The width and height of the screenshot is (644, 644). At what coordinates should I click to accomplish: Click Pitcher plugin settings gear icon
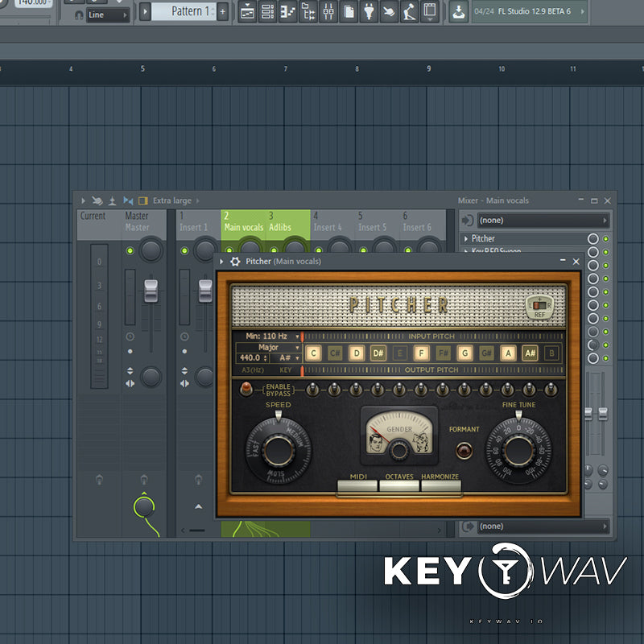click(x=235, y=261)
